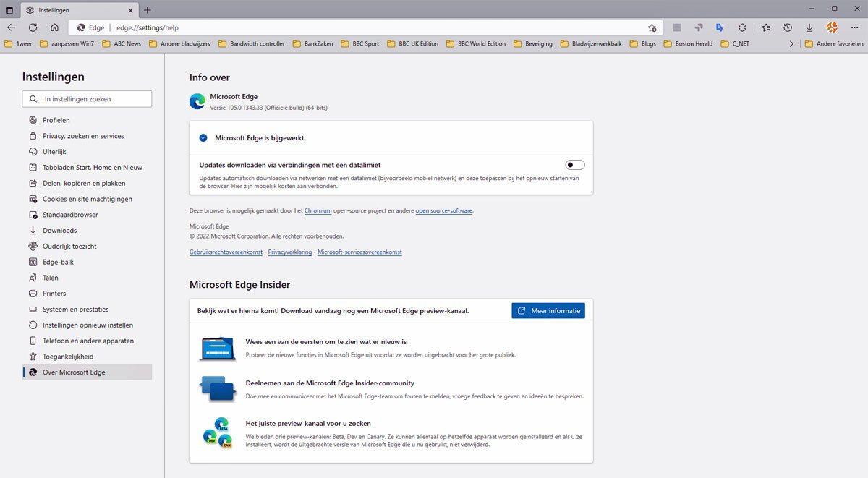
Task: Select Over Microsoft Edge
Action: click(87, 372)
